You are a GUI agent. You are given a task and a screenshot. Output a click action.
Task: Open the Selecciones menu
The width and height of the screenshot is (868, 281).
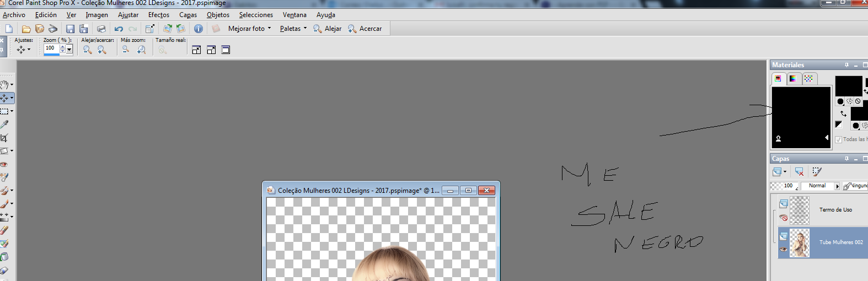click(256, 15)
